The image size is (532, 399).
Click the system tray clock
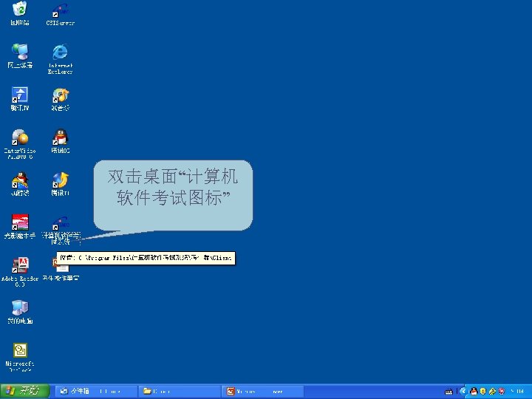(517, 391)
